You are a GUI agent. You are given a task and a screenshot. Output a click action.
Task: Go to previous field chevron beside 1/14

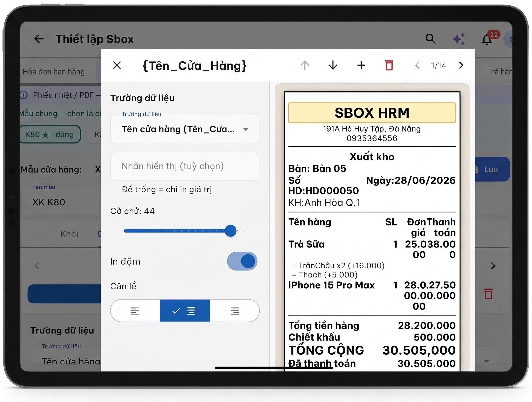[417, 66]
